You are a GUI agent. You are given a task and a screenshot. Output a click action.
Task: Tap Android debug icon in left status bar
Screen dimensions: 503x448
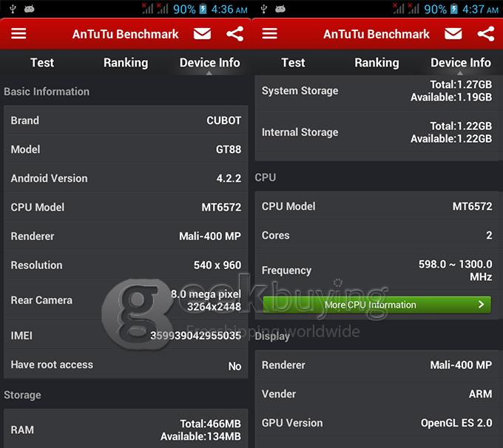[x=29, y=9]
